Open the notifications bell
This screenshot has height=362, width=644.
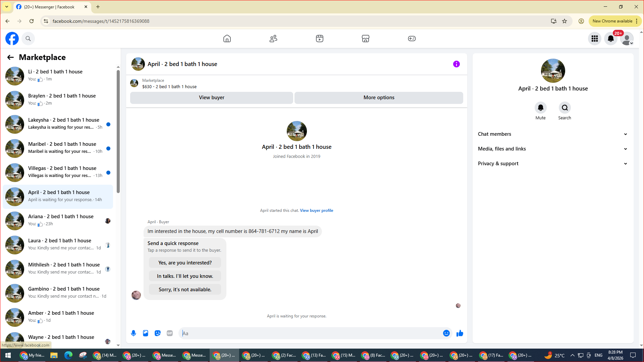pos(611,39)
